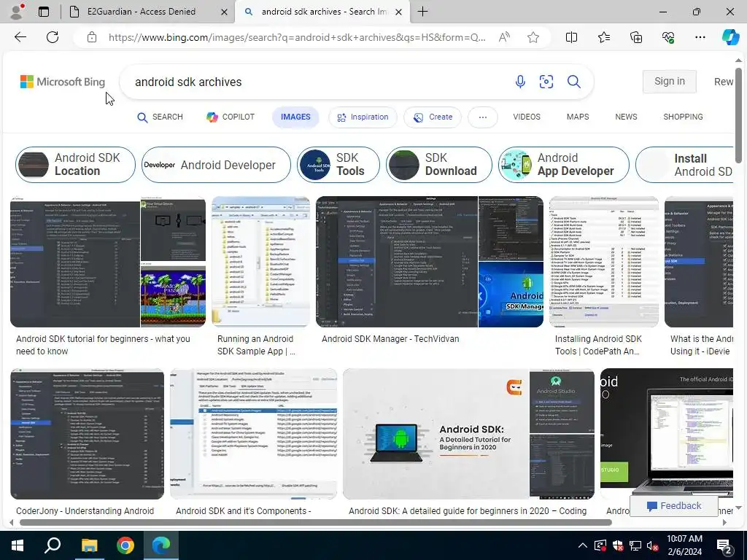The width and height of the screenshot is (747, 560).
Task: Open Installing Android SDK Tools CodePath image
Action: (603, 262)
